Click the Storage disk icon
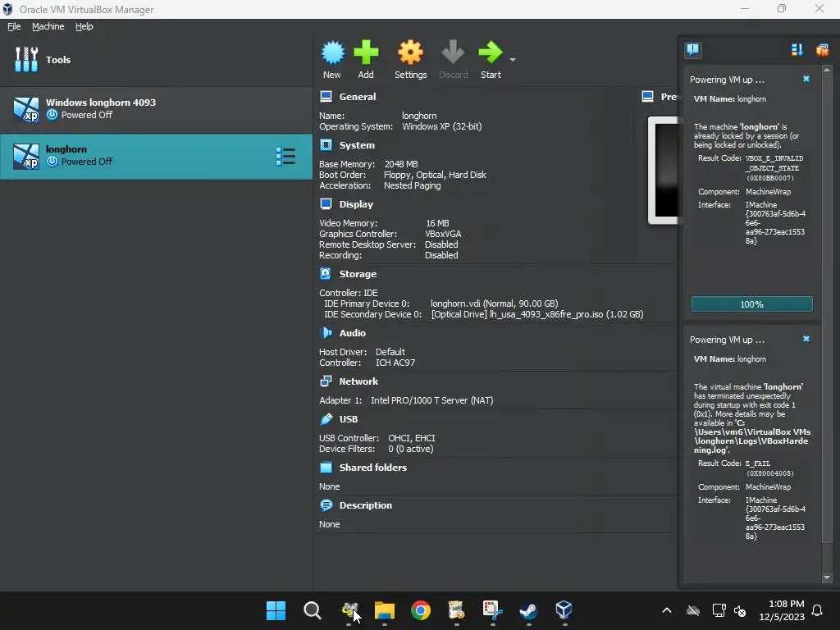Viewport: 840px width, 630px height. pos(325,273)
